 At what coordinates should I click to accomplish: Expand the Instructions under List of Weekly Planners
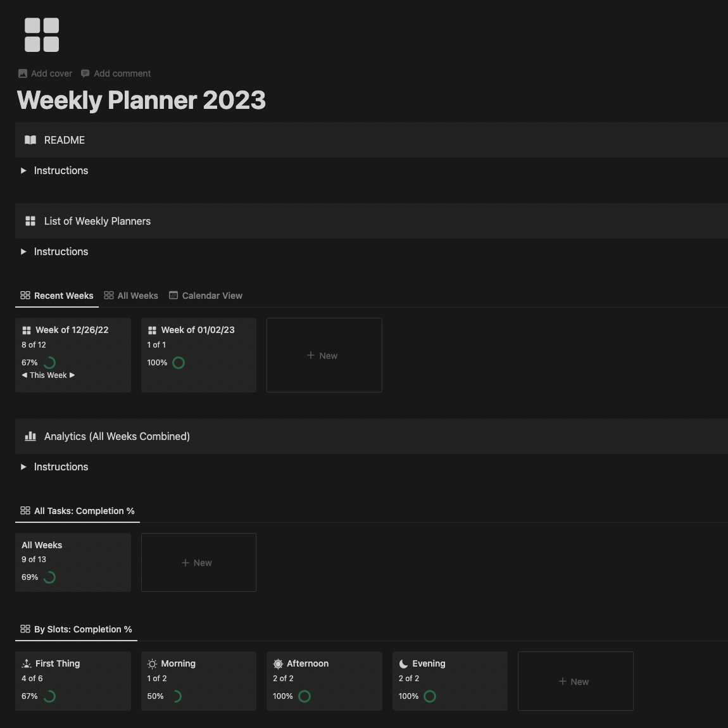click(23, 251)
